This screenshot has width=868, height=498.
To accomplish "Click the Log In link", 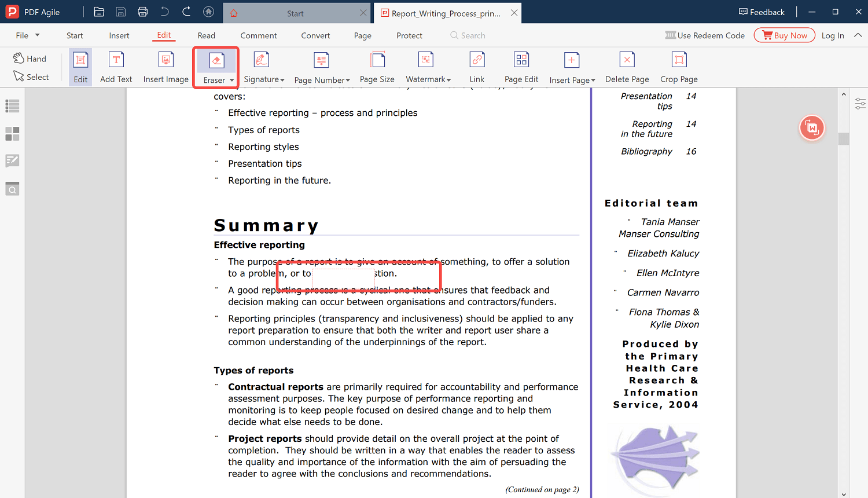I will (x=833, y=35).
